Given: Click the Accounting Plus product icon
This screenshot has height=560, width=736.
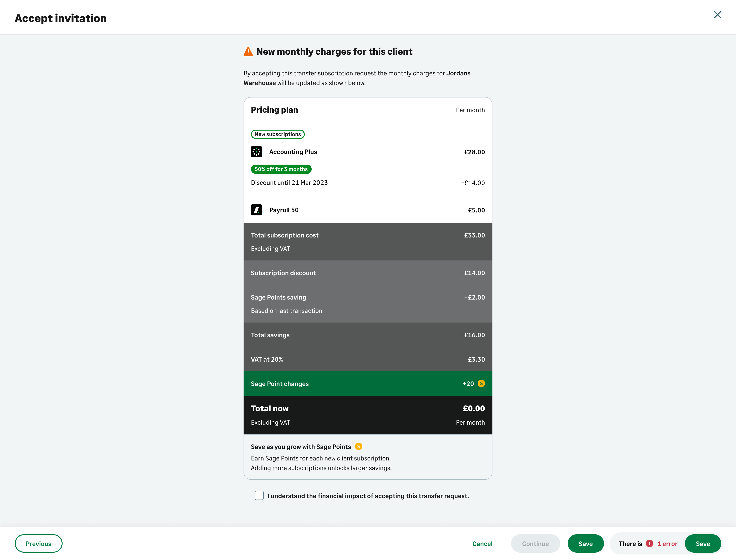Looking at the screenshot, I should [x=256, y=152].
